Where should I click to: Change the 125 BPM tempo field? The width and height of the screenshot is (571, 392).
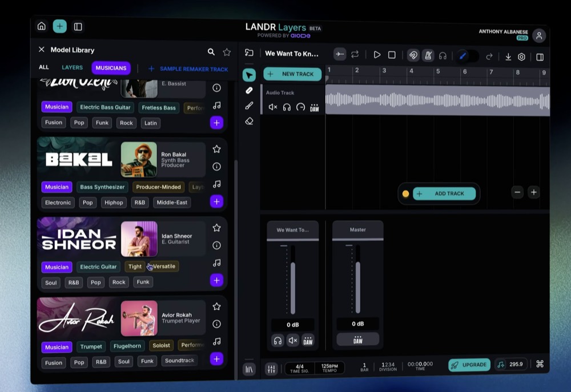point(329,368)
